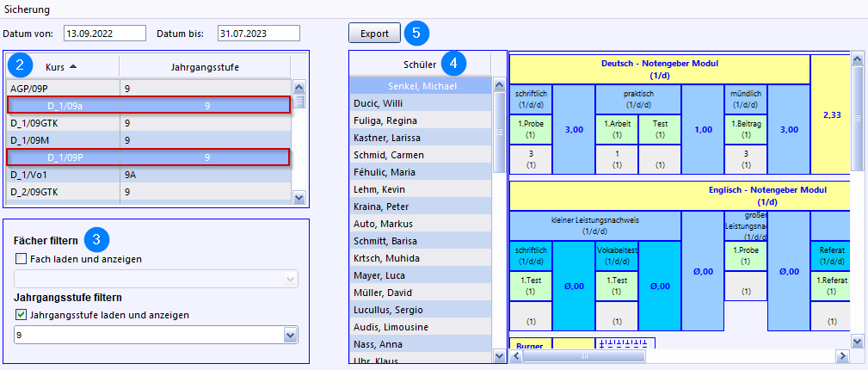Select course D_1/09P

[x=148, y=157]
